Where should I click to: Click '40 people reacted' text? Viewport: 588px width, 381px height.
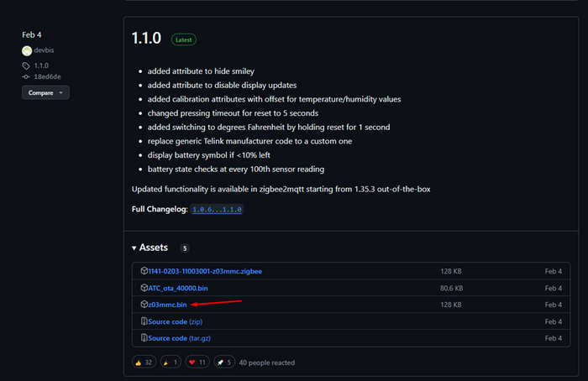266,363
